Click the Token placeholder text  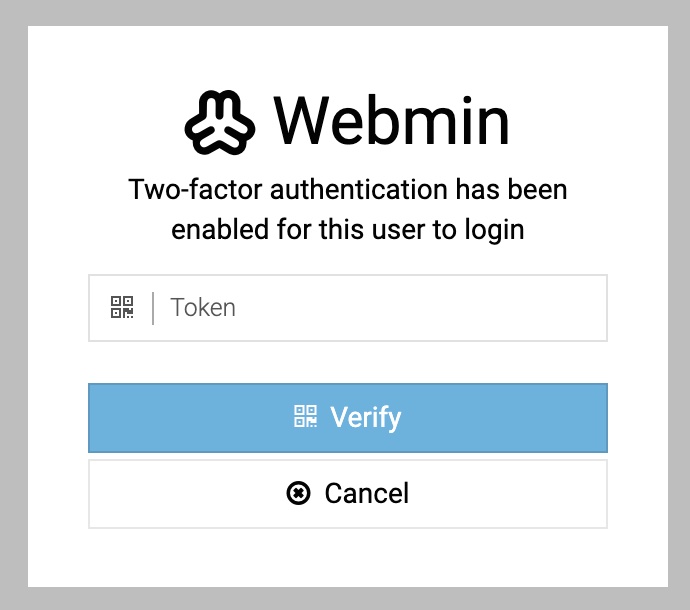[x=203, y=307]
